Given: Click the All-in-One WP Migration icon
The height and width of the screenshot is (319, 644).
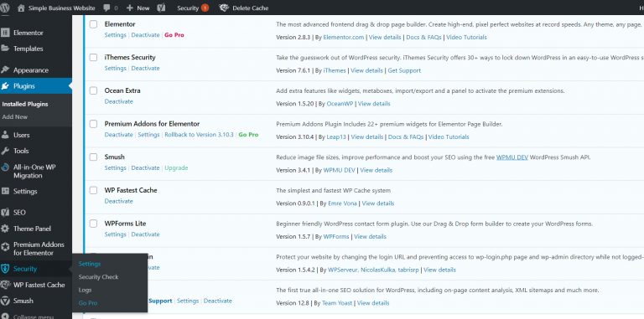Looking at the screenshot, I should tap(5, 167).
